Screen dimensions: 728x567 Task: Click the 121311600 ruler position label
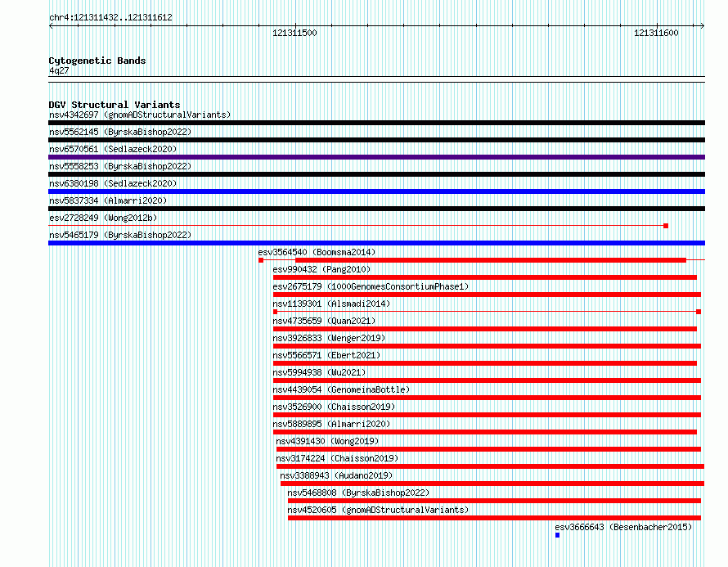(656, 33)
